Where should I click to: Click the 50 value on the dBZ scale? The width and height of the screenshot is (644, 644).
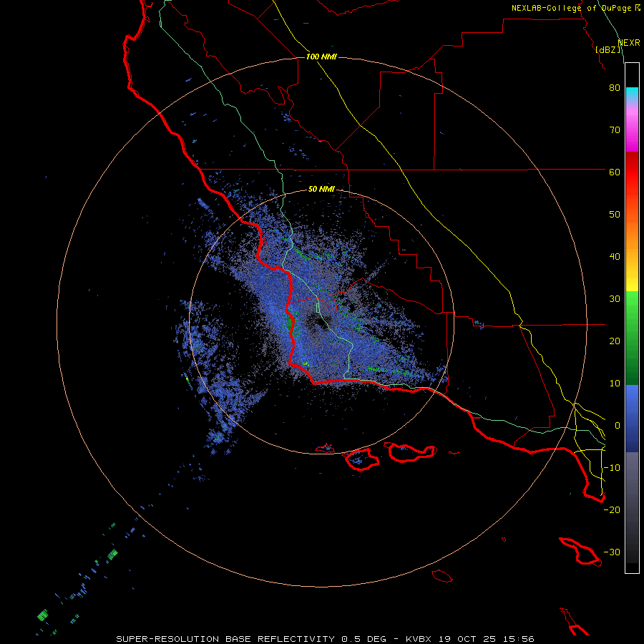pos(615,215)
